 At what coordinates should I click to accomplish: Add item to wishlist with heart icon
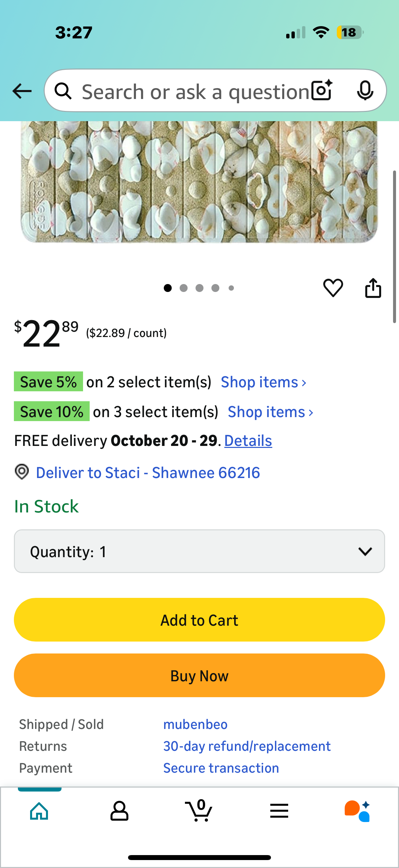click(333, 288)
